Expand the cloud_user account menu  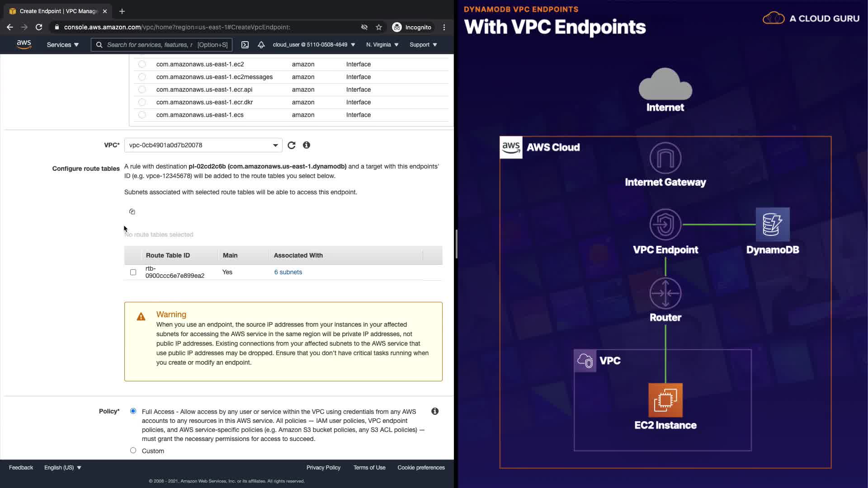click(x=314, y=45)
